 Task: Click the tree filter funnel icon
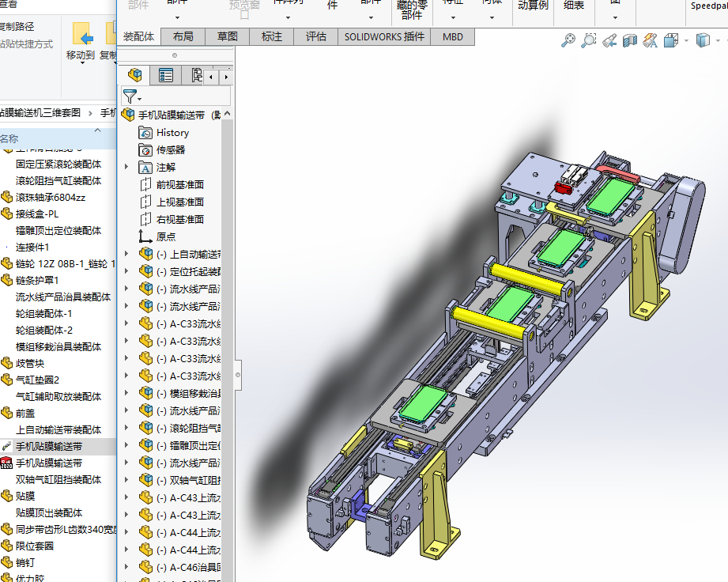point(130,96)
